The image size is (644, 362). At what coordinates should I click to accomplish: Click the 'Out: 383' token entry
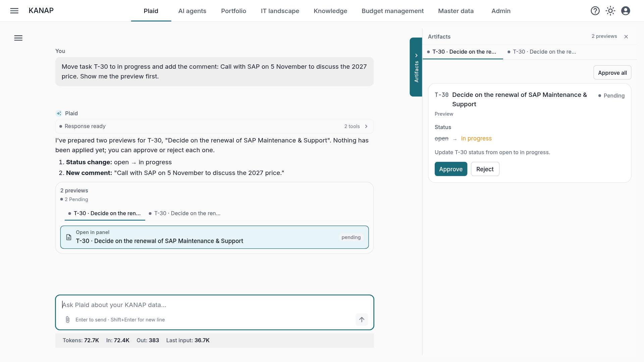pos(148,340)
